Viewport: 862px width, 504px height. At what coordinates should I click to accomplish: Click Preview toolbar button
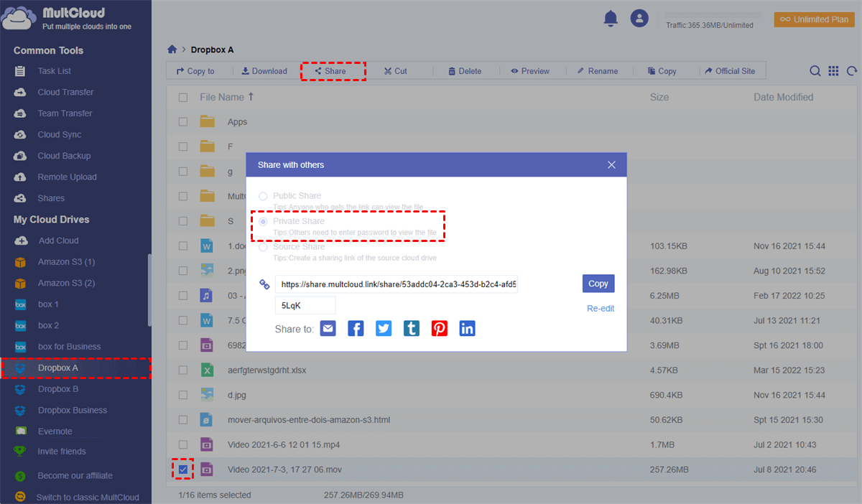click(530, 71)
